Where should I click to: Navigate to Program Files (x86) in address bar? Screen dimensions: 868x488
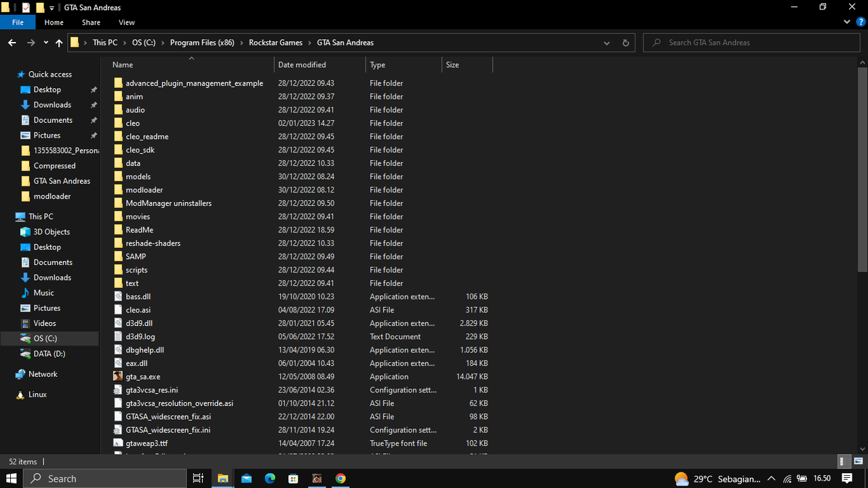202,43
